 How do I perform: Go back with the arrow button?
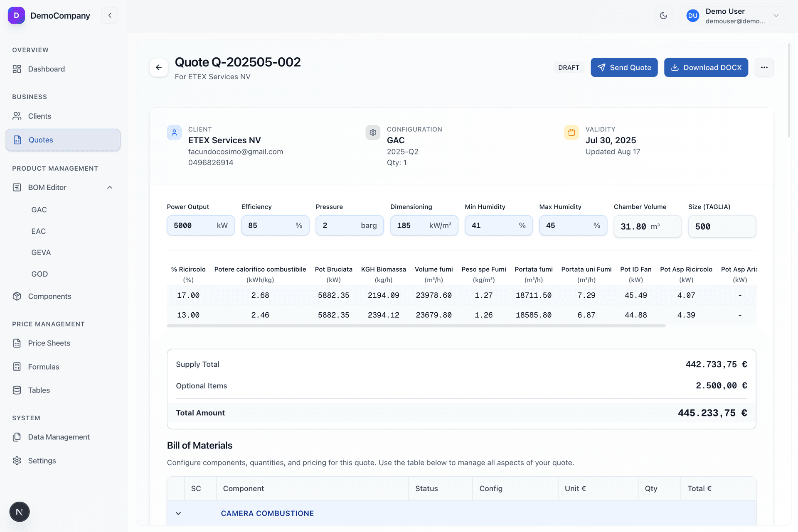click(159, 67)
